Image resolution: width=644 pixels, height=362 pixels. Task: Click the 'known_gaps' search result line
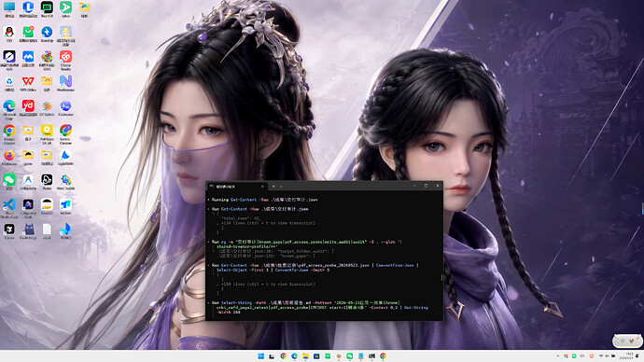266,256
